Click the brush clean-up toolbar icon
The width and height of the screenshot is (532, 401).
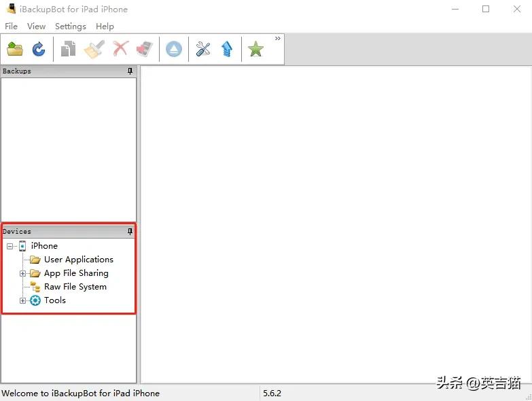point(94,49)
